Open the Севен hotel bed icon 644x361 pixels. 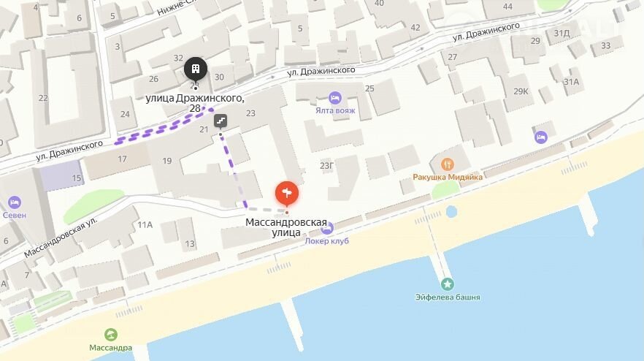coord(15,202)
